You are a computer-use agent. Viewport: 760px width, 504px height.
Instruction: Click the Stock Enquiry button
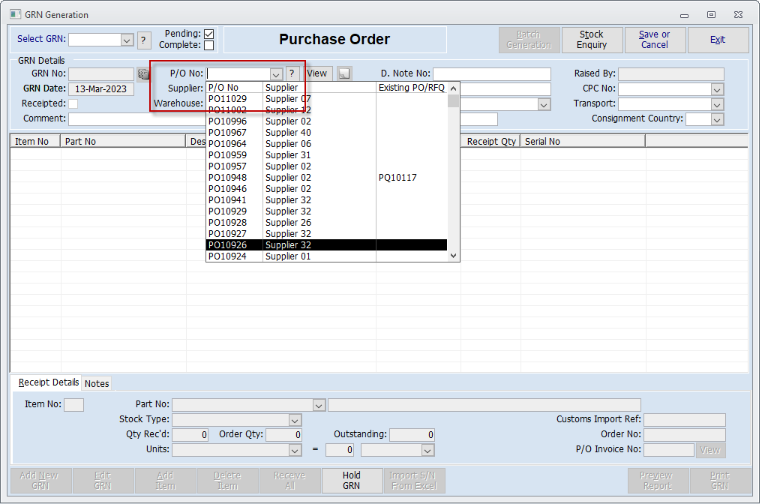coord(591,40)
